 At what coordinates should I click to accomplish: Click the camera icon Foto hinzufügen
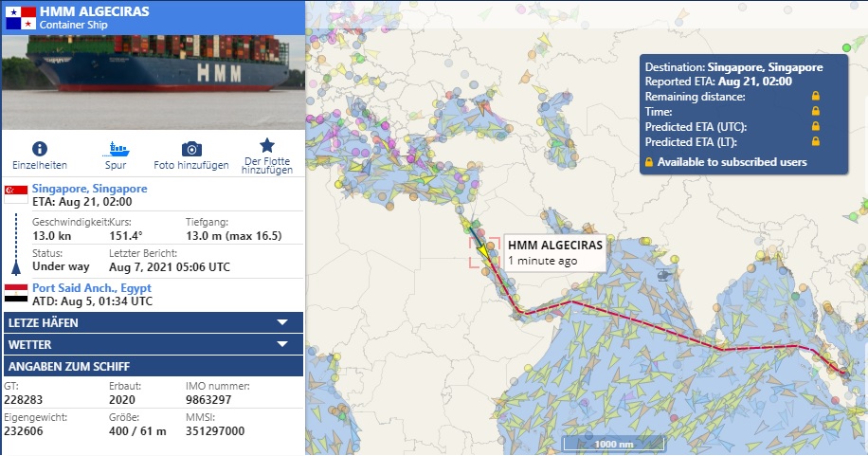pyautogui.click(x=191, y=149)
